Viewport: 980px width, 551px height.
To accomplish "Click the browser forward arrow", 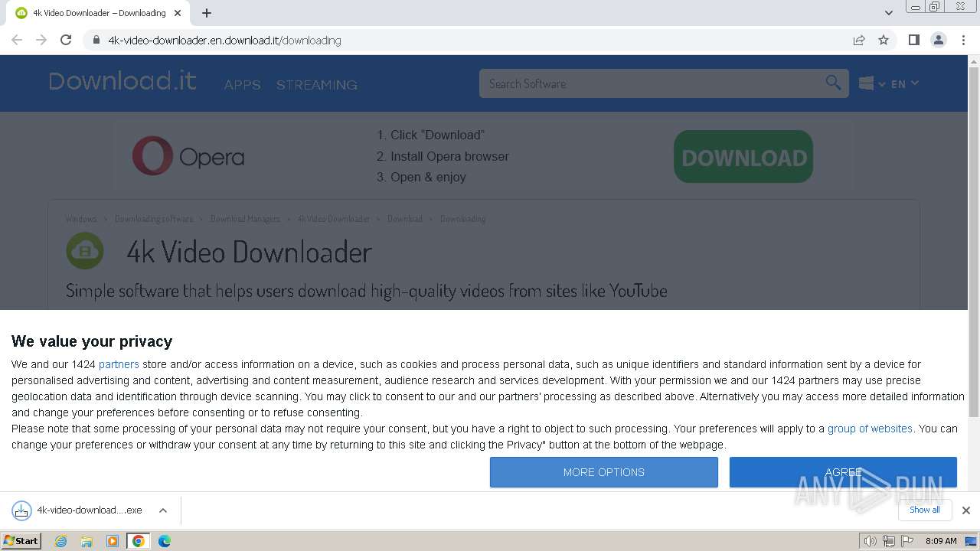I will [41, 40].
